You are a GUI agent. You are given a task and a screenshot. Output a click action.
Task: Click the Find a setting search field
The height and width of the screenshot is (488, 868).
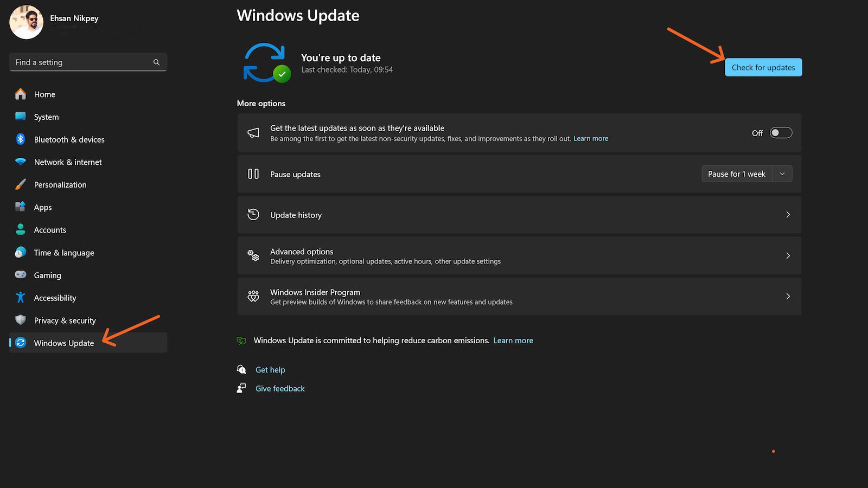coord(88,62)
